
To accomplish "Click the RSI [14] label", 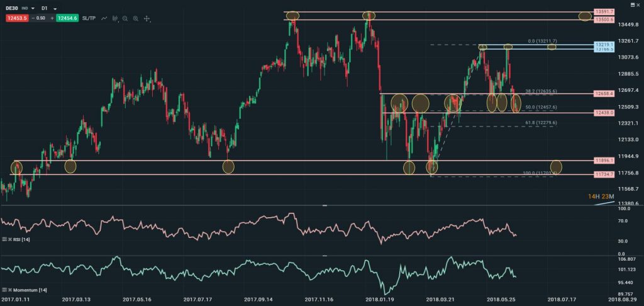I will (21, 239).
